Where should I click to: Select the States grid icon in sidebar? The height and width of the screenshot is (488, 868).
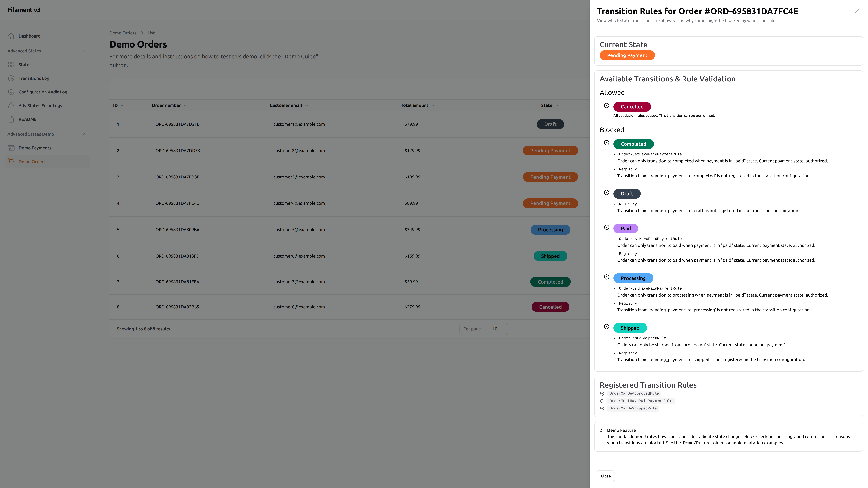coord(11,64)
